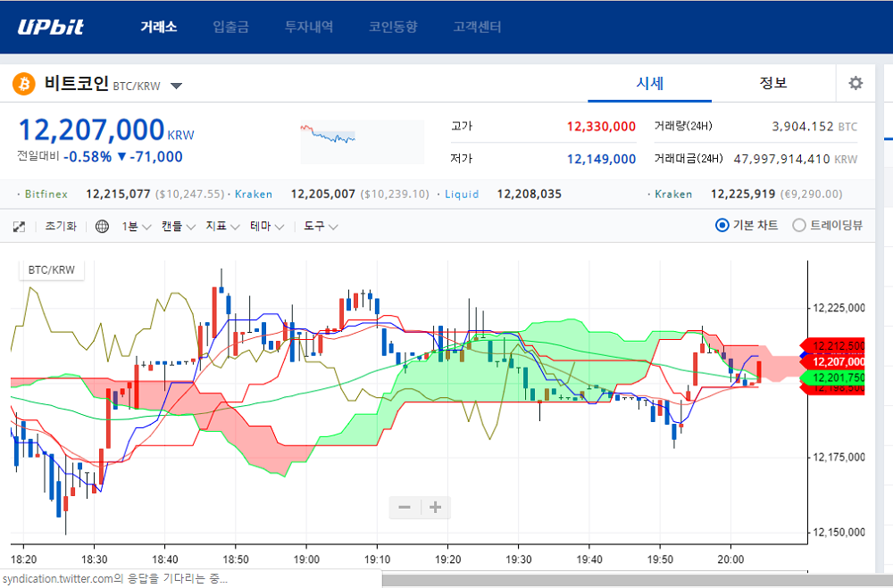Open the 1분 interval dropdown
Image resolution: width=893 pixels, height=588 pixels.
point(136,227)
